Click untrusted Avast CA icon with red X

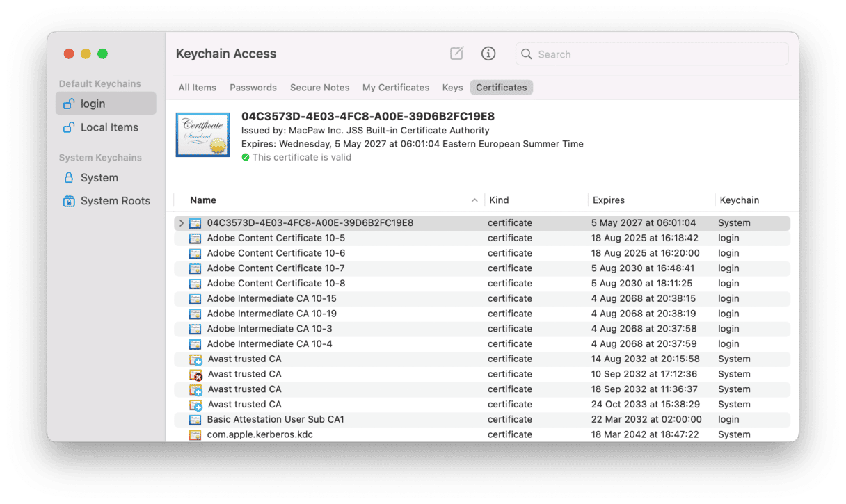coord(195,375)
